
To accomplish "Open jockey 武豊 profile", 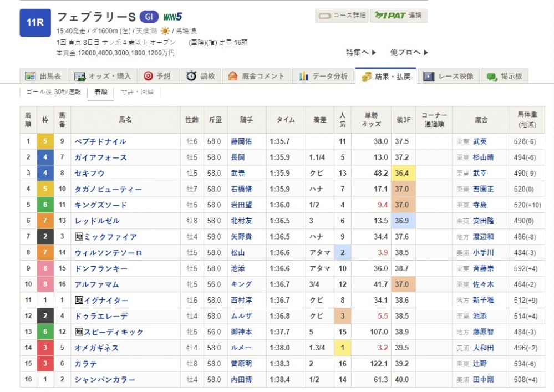I will (x=238, y=173).
